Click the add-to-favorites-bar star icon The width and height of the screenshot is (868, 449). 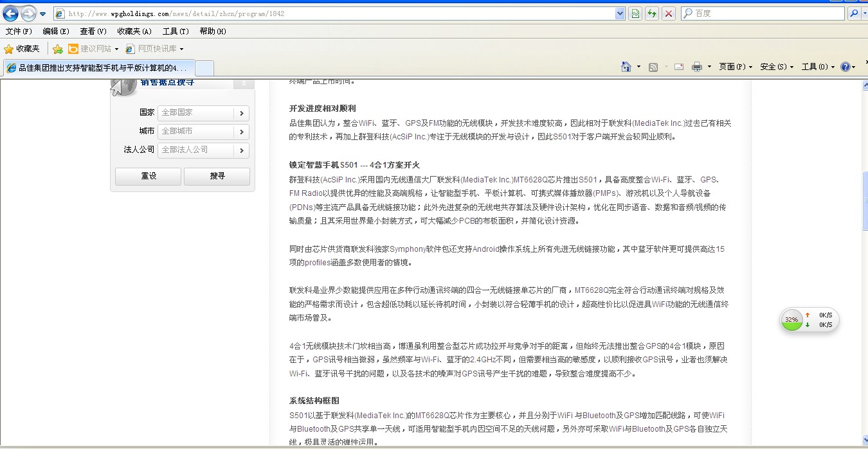[58, 49]
